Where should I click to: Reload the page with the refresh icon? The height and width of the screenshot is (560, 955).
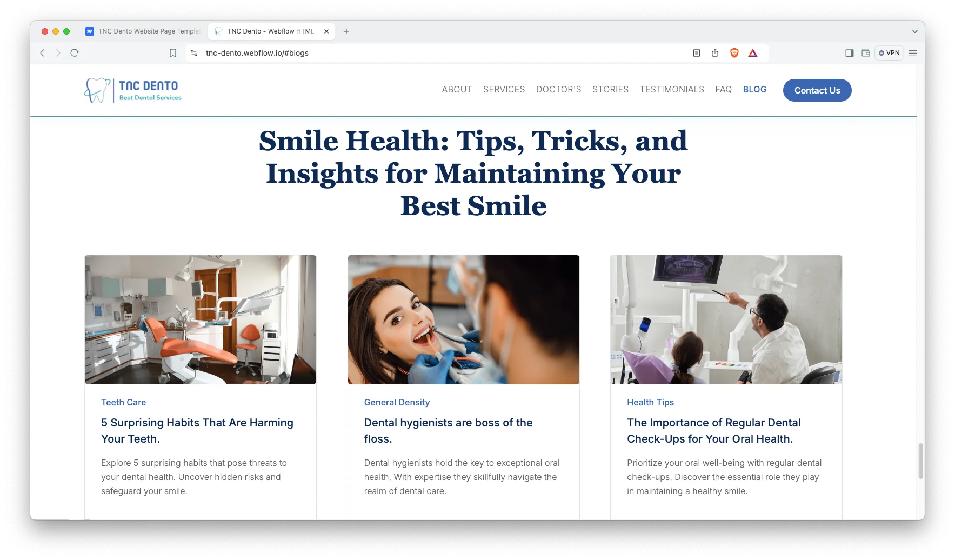(75, 53)
